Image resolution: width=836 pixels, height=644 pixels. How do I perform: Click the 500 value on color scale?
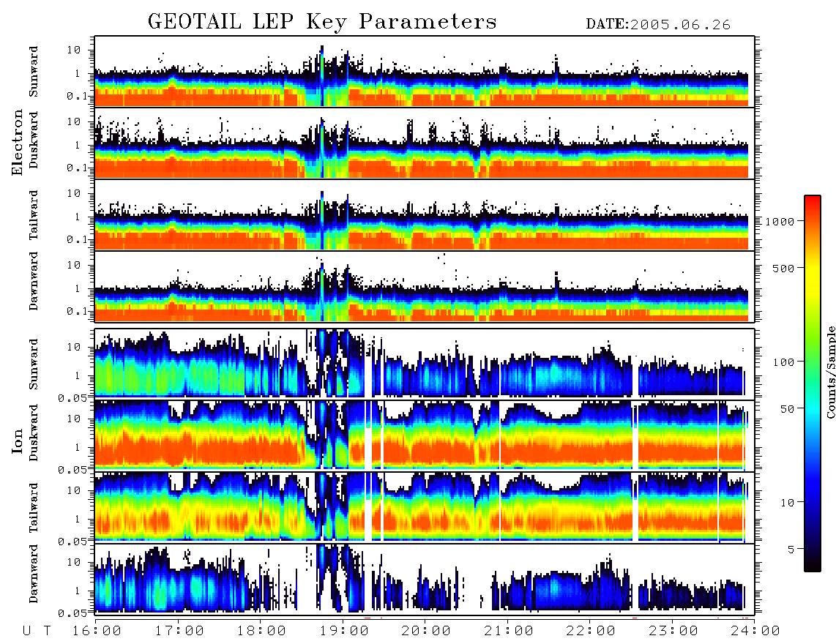pos(783,268)
